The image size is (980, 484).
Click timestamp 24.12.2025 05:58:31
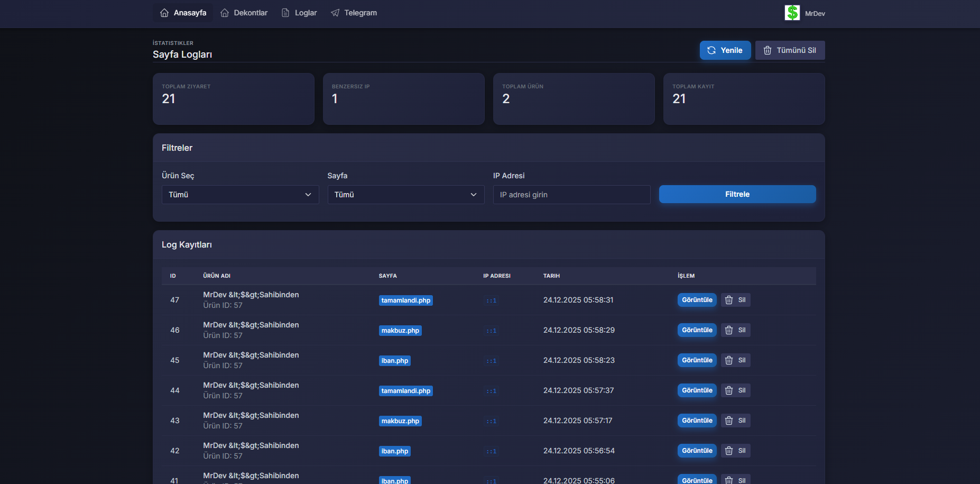[578, 300]
